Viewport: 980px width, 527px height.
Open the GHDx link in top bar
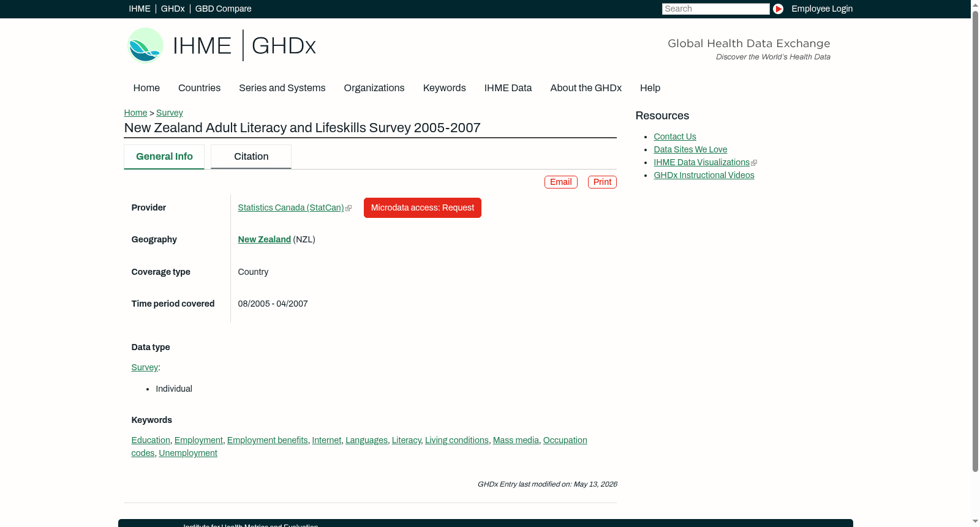[173, 9]
